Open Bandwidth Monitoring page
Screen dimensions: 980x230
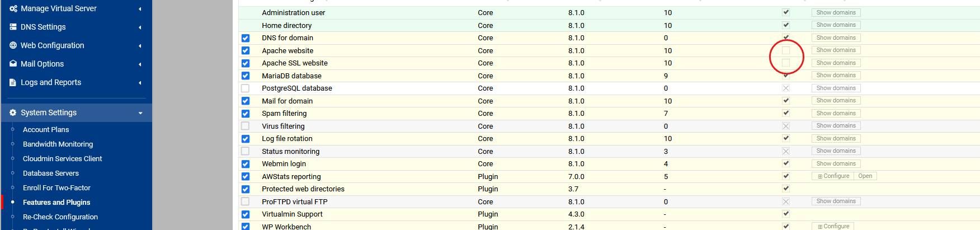(x=58, y=144)
